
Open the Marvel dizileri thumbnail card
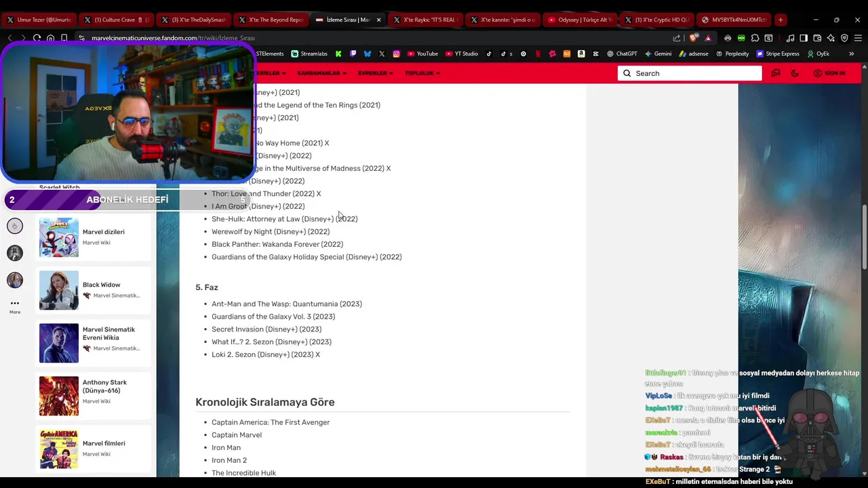tap(93, 237)
